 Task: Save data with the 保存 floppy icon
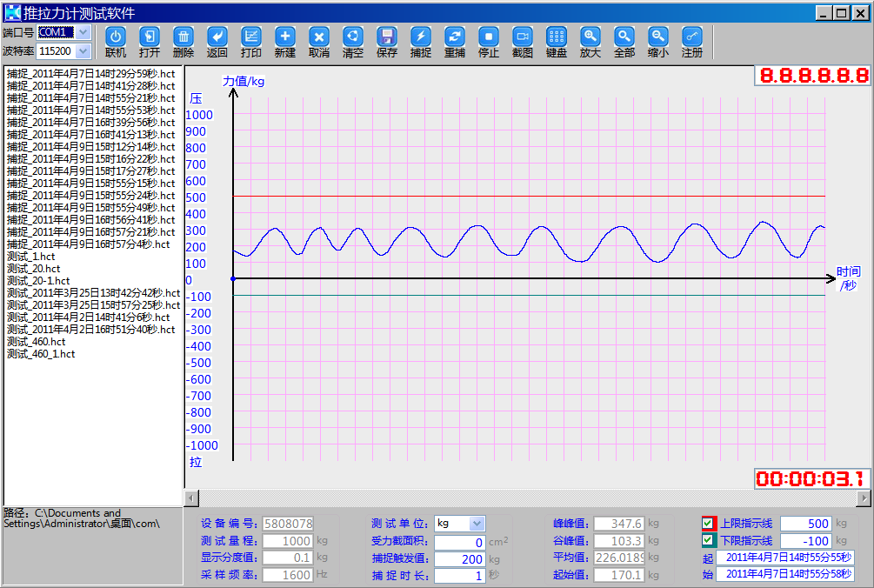point(387,37)
